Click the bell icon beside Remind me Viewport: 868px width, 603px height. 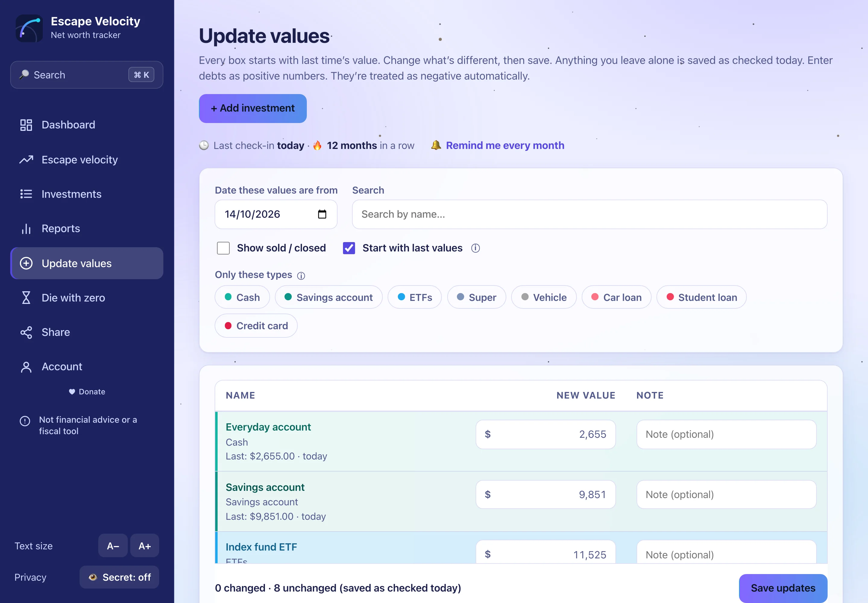436,145
